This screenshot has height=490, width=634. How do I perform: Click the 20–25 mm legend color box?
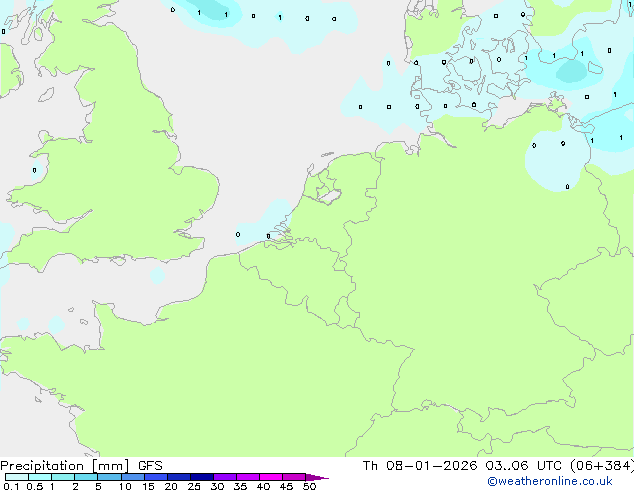(x=179, y=477)
